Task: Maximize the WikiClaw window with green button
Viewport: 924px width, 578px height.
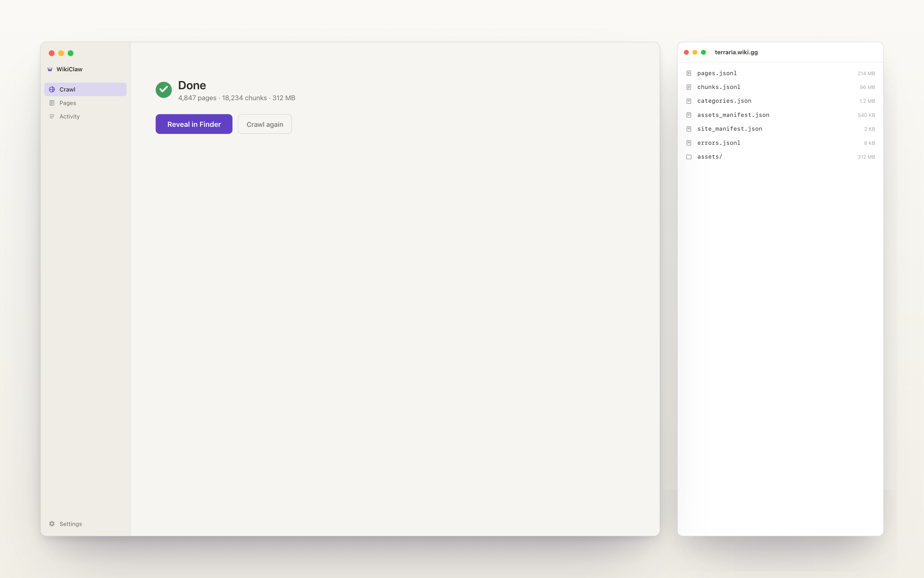Action: pos(70,53)
